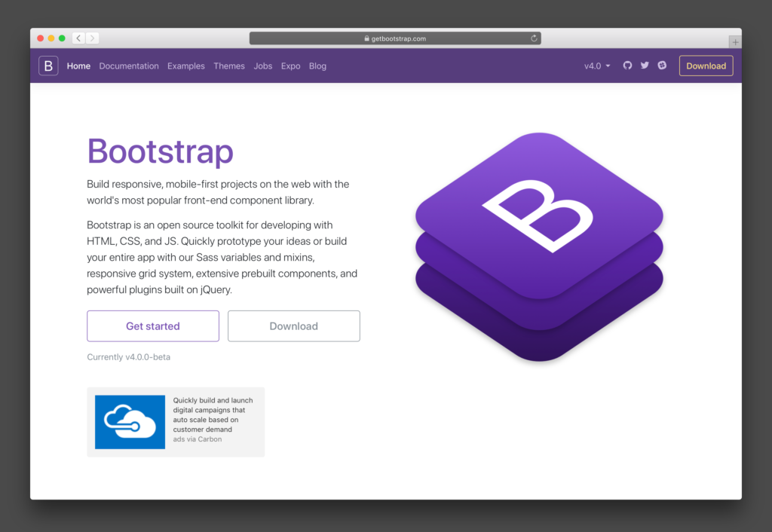
Task: Open the Examples page
Action: pos(186,66)
